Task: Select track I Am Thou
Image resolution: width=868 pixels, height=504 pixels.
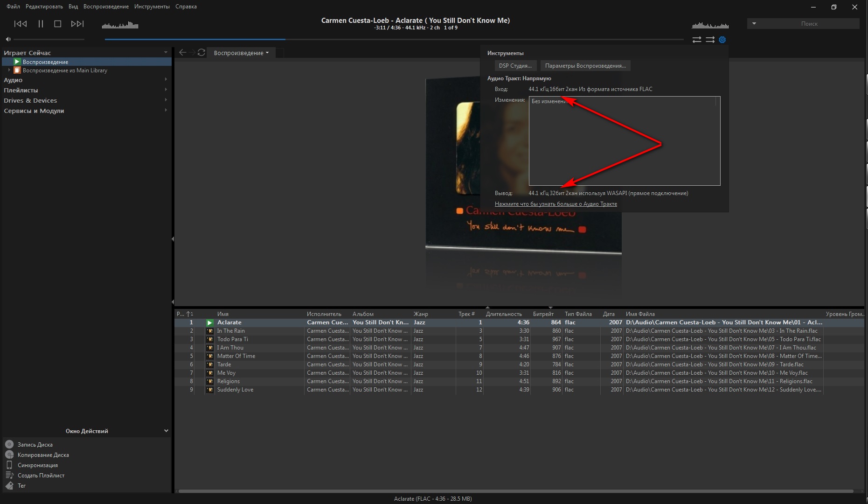Action: [x=520, y=348]
